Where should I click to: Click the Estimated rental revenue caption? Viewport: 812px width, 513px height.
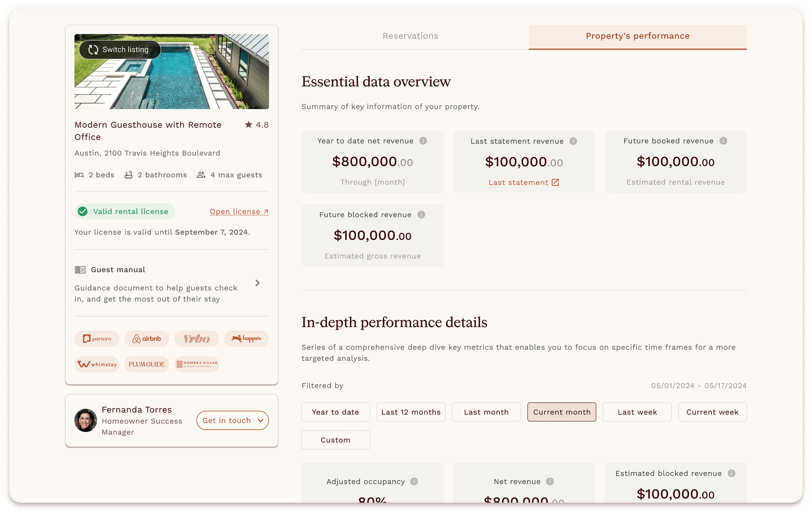tap(676, 182)
